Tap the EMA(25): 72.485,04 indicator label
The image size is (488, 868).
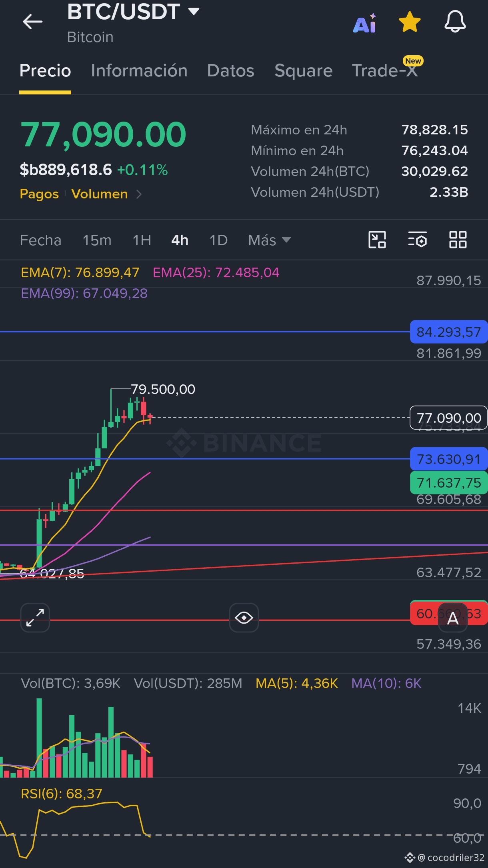pos(216,273)
